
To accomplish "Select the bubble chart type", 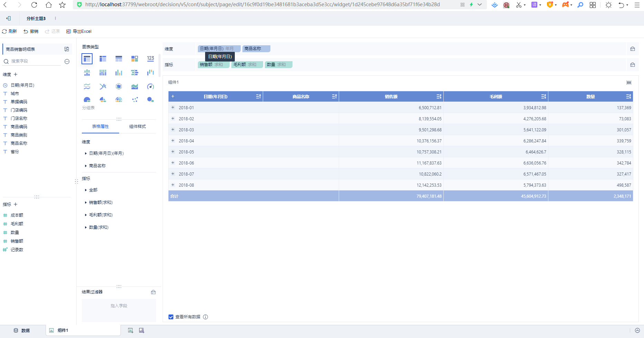I will point(151,100).
